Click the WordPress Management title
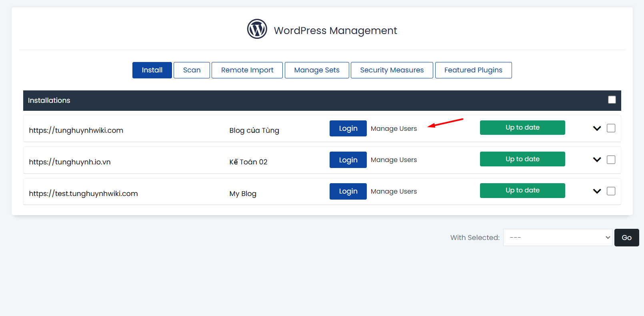The image size is (644, 316). coord(335,30)
